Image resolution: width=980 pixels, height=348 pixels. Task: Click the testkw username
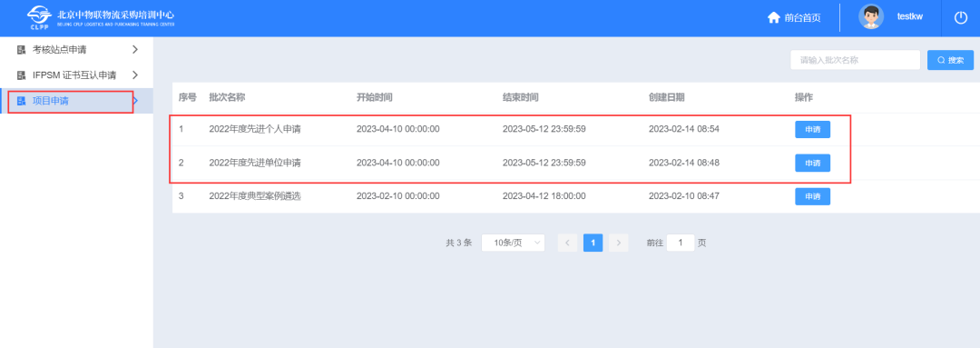pyautogui.click(x=910, y=16)
